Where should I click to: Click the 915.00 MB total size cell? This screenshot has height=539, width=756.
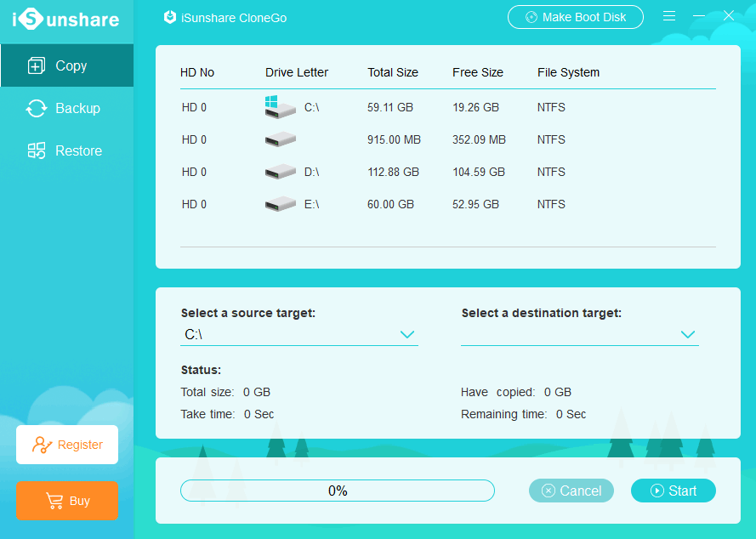[394, 139]
